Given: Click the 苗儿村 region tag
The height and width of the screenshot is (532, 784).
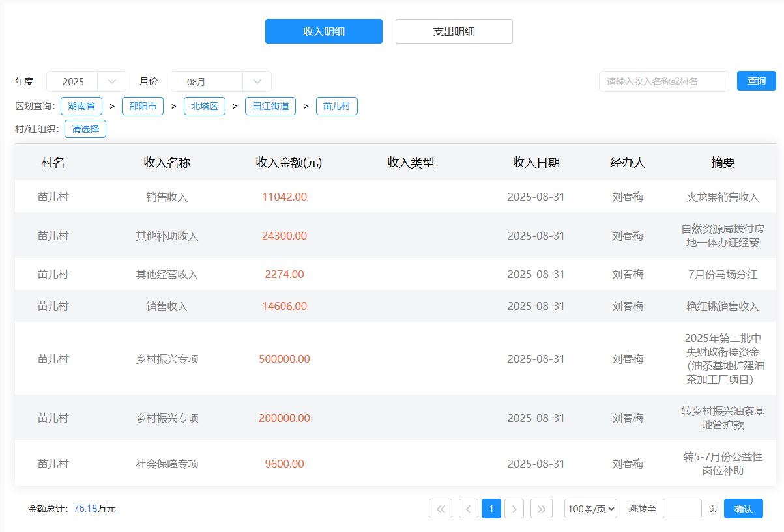Looking at the screenshot, I should pyautogui.click(x=337, y=106).
